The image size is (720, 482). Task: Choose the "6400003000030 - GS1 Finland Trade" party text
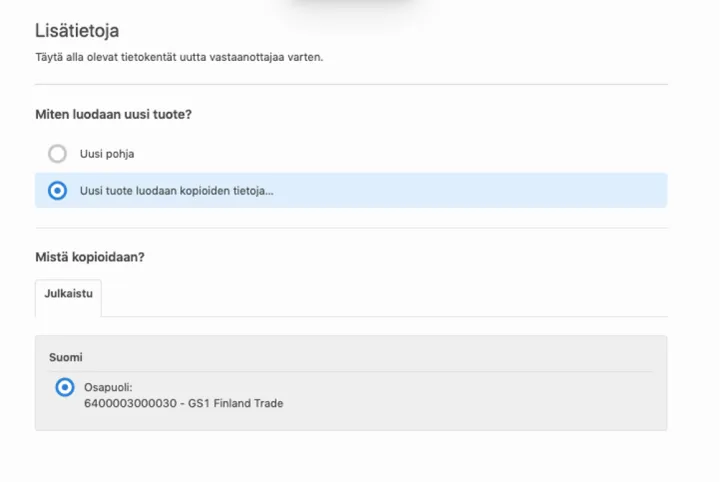tap(183, 403)
